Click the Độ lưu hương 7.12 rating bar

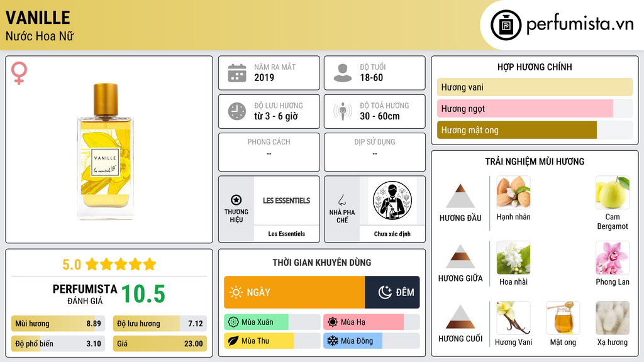point(160,324)
